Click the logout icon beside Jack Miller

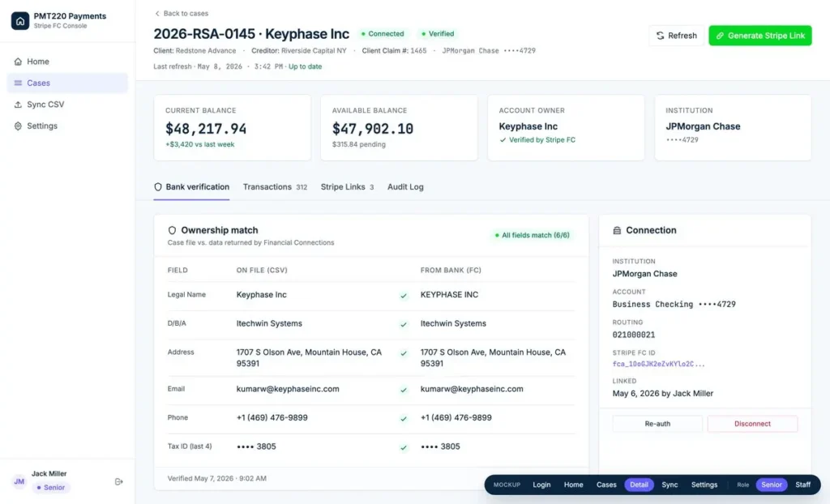coord(118,482)
